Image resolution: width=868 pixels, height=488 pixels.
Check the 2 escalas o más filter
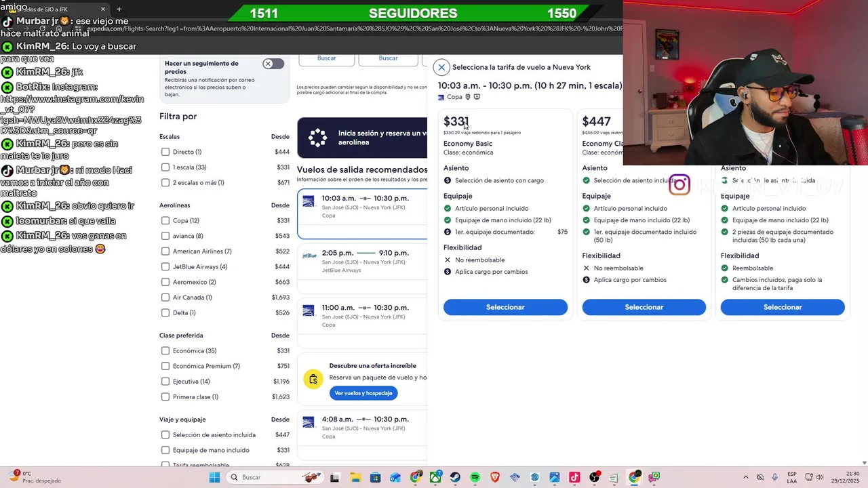[165, 183]
